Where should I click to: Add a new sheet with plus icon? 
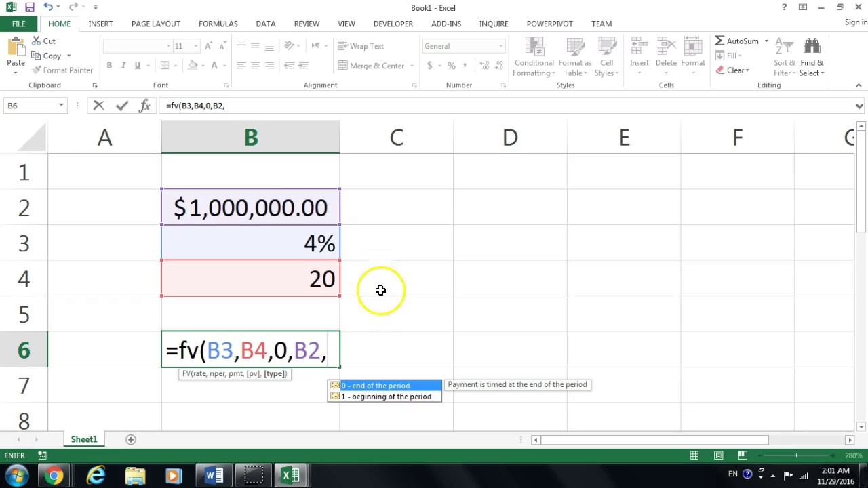coord(131,439)
